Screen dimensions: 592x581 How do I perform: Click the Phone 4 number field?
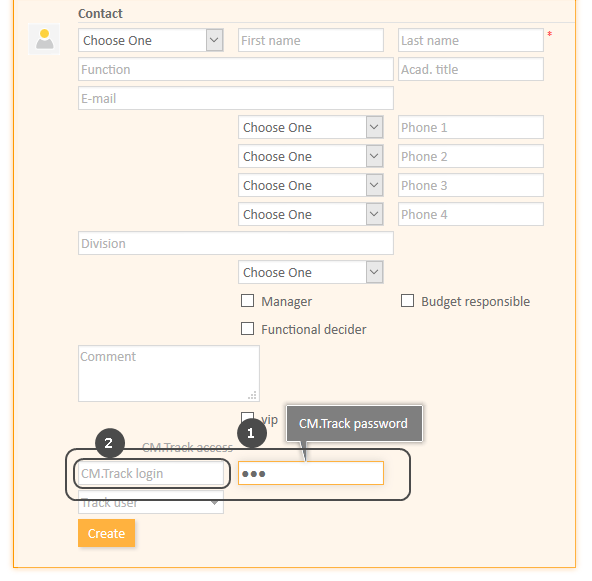click(471, 214)
